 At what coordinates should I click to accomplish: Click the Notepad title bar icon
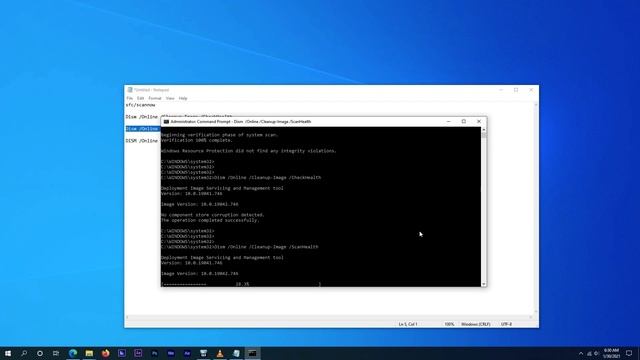pyautogui.click(x=130, y=90)
